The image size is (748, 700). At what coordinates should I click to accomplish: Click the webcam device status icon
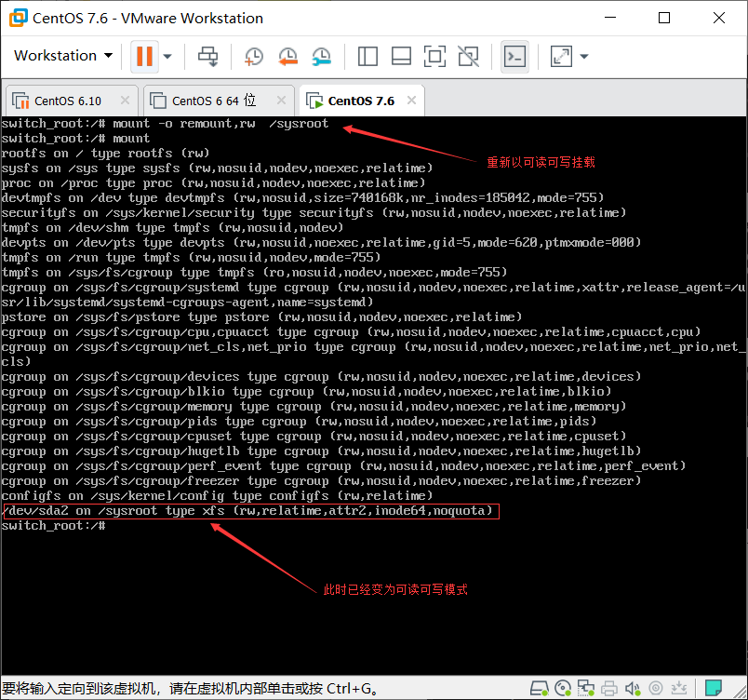click(x=656, y=688)
